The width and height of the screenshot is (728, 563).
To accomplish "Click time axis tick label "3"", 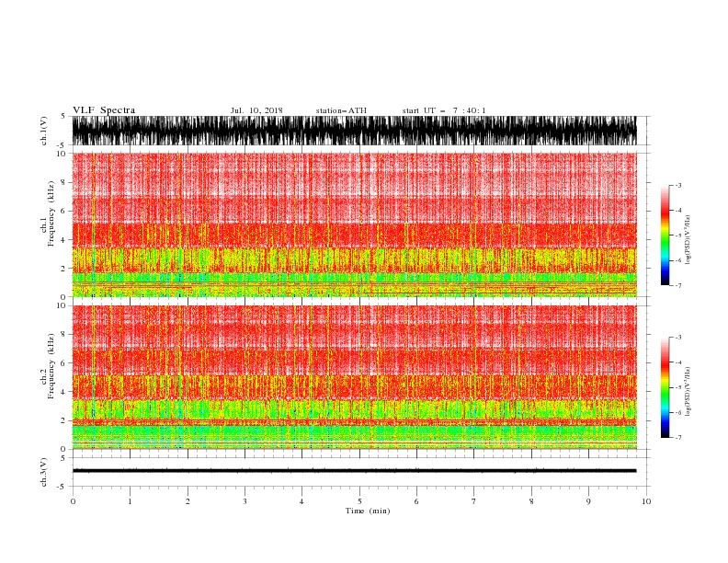I will pyautogui.click(x=245, y=501).
